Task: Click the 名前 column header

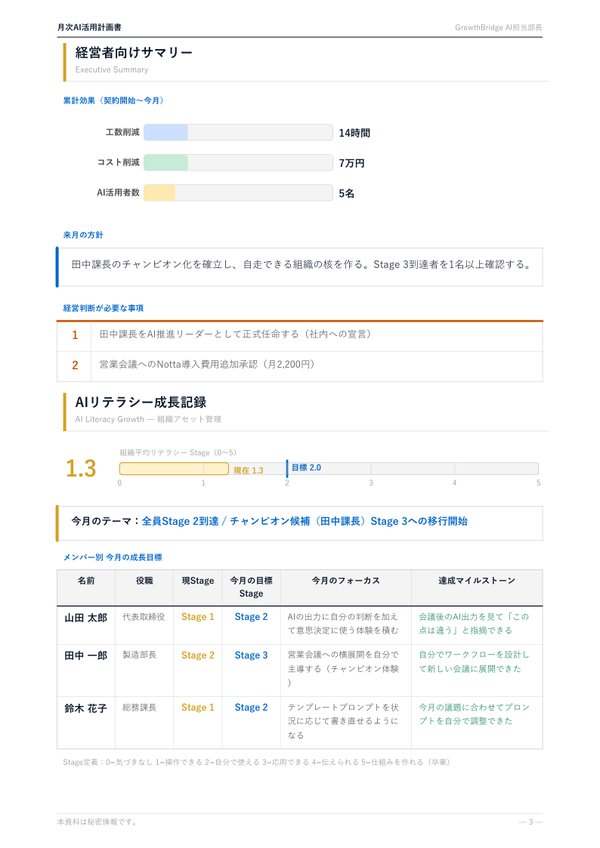Action: pos(86,580)
